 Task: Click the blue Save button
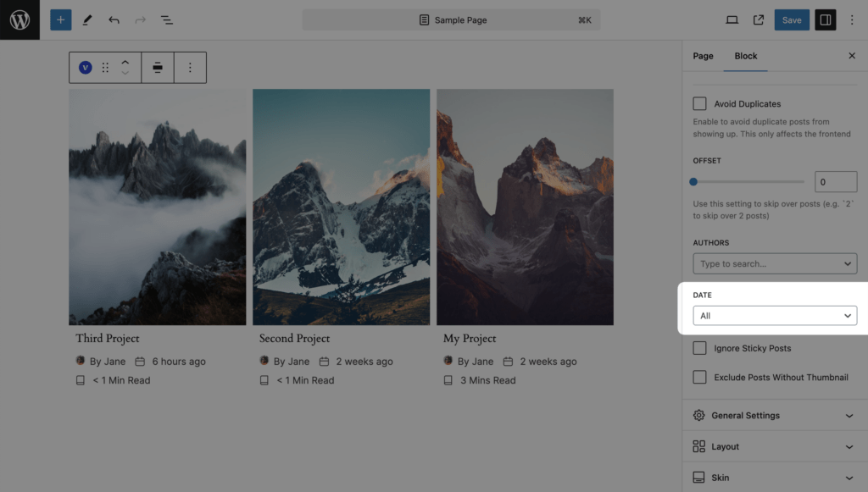[791, 19]
